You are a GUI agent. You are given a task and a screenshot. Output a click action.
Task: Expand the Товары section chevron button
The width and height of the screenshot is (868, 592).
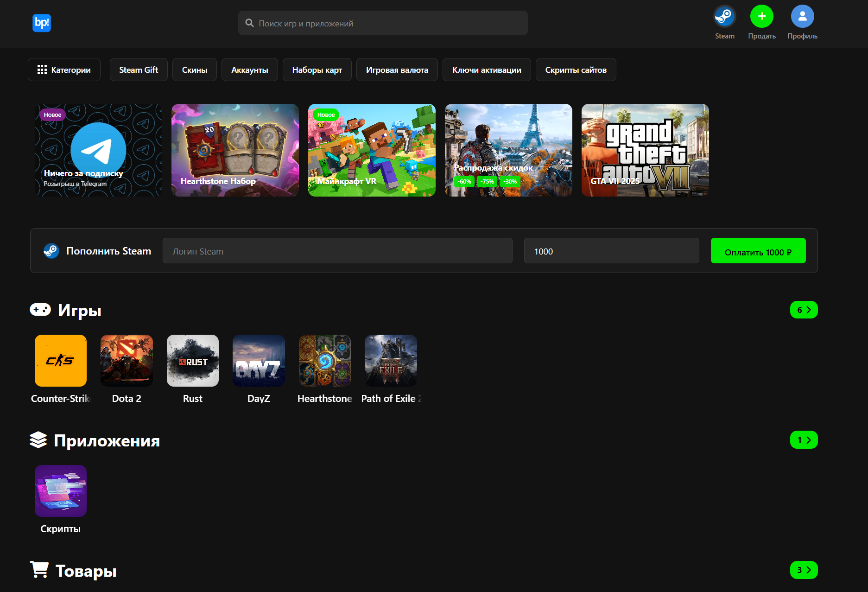(x=804, y=570)
